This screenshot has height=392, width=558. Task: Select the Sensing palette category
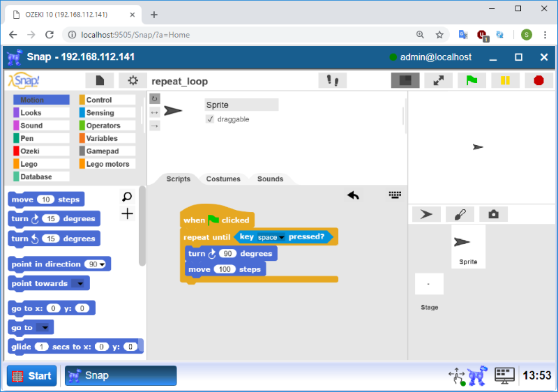(x=107, y=113)
